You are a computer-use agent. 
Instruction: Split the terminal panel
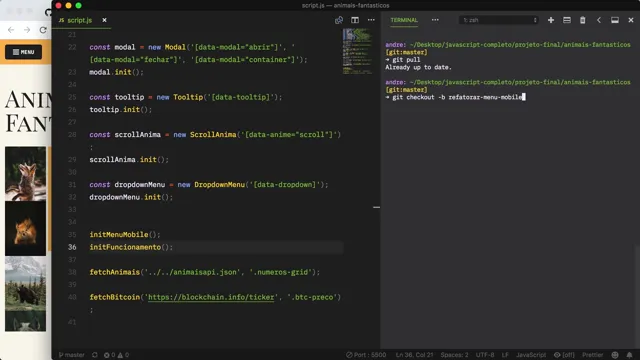pos(567,20)
